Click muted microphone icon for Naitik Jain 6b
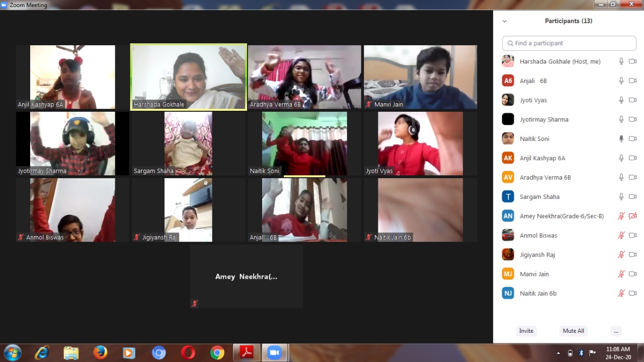 pyautogui.click(x=621, y=293)
